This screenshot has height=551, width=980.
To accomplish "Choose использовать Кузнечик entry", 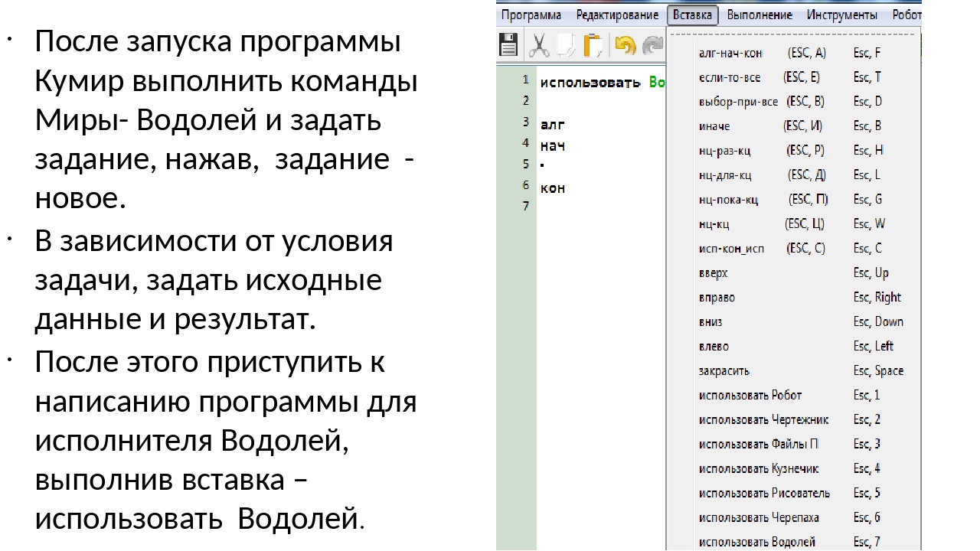I will [795, 469].
